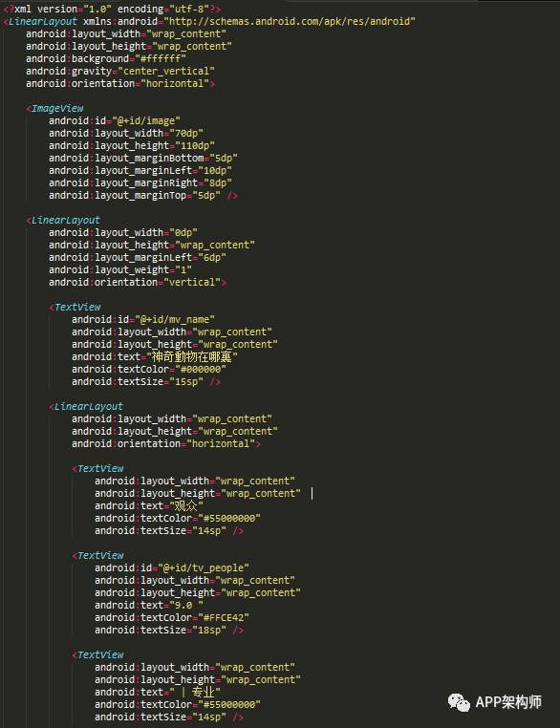This screenshot has width=560, height=728.
Task: Click the textSize="18sp" attribute
Action: pyautogui.click(x=161, y=630)
